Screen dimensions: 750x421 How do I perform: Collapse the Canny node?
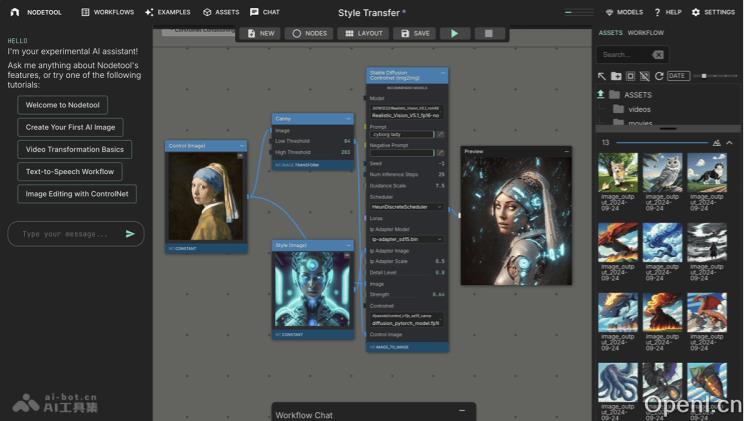[348, 119]
